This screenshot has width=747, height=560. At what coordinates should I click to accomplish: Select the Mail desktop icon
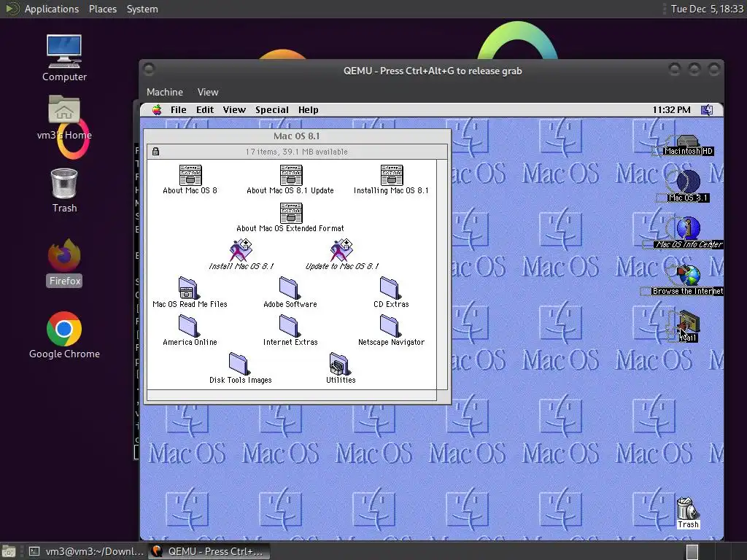[x=688, y=322]
